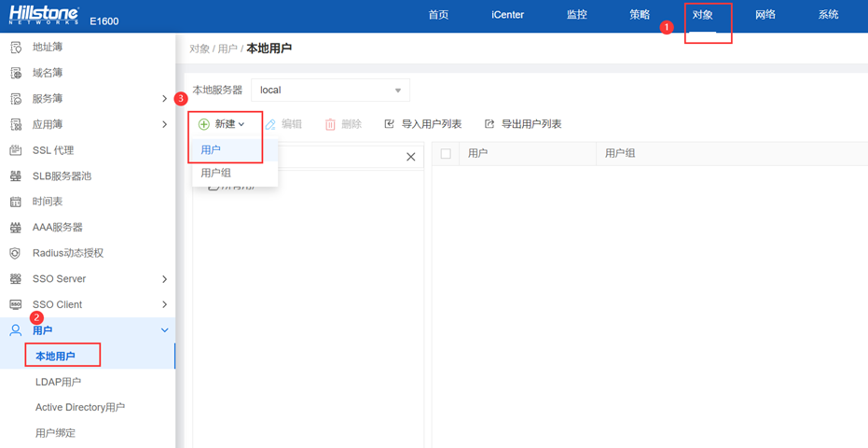Toggle the 新建 dropdown arrow
The width and height of the screenshot is (868, 448).
241,125
